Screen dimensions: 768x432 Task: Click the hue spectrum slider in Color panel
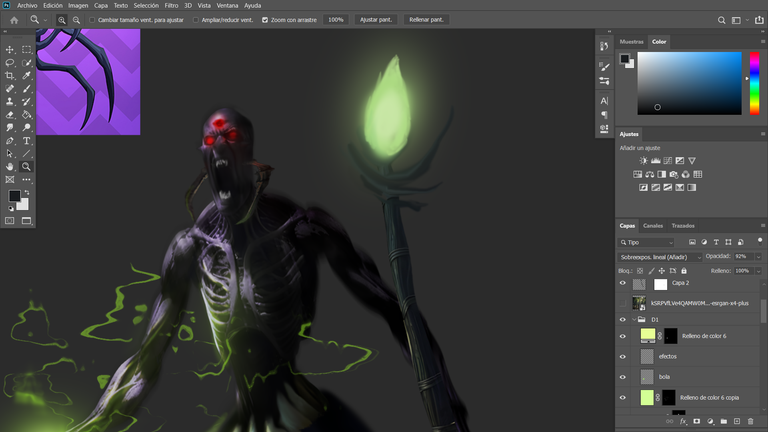755,83
